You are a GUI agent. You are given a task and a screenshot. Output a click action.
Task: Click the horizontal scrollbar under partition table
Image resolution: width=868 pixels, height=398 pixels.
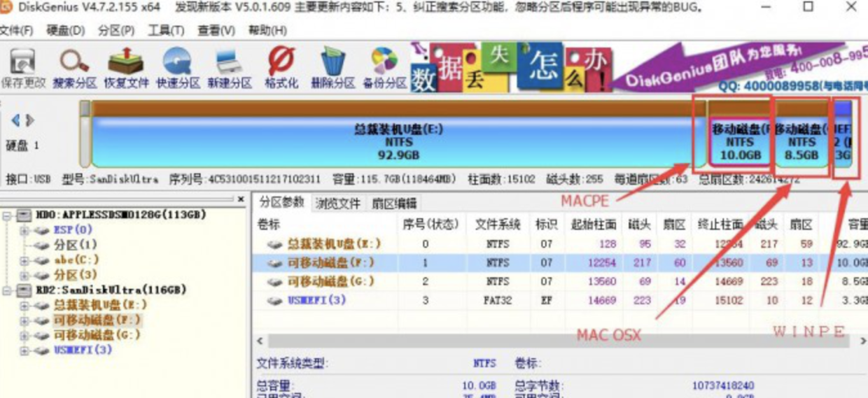(x=559, y=341)
